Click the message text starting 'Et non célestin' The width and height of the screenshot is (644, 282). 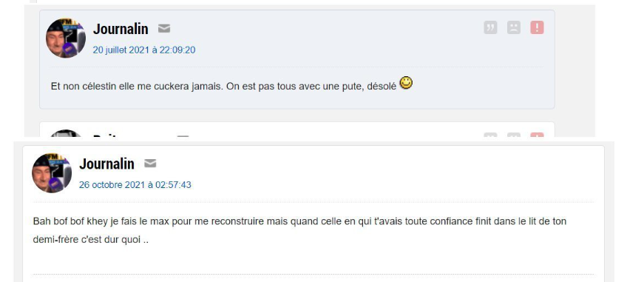[223, 87]
